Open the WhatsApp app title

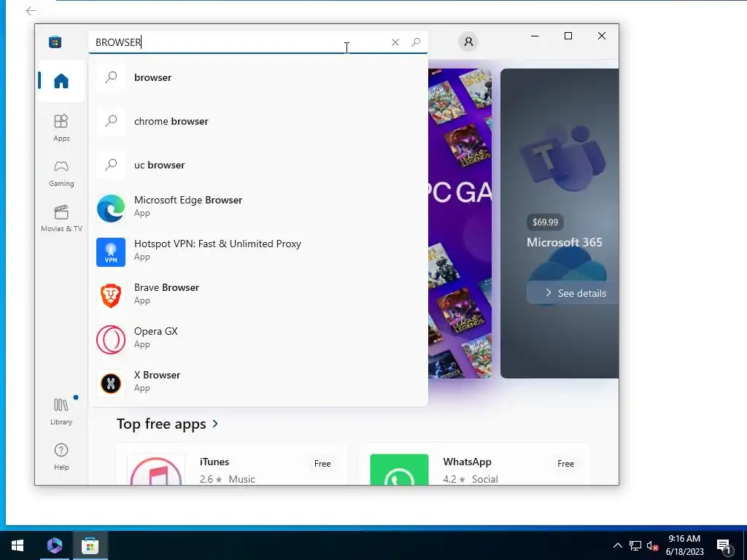467,462
